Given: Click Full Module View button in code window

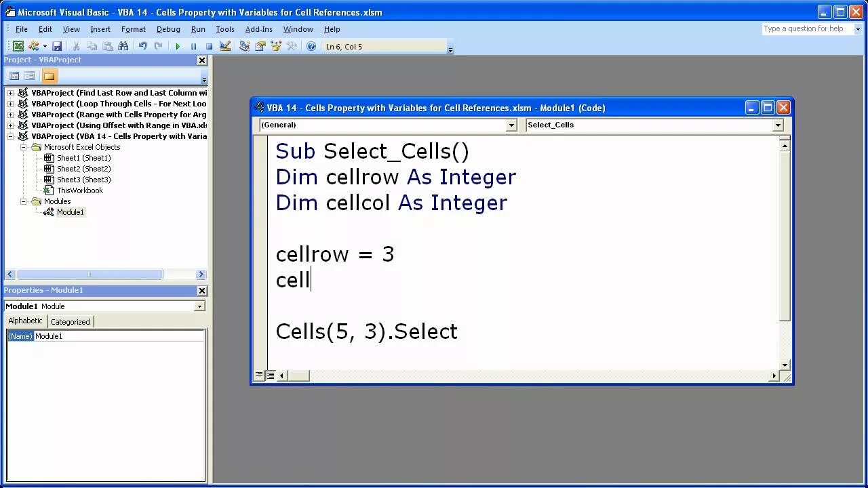Looking at the screenshot, I should pos(270,375).
